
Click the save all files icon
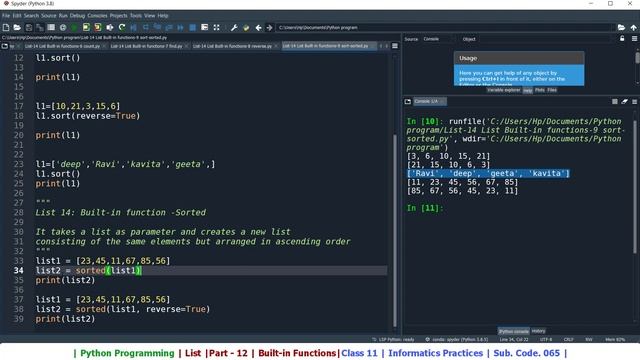[x=40, y=27]
